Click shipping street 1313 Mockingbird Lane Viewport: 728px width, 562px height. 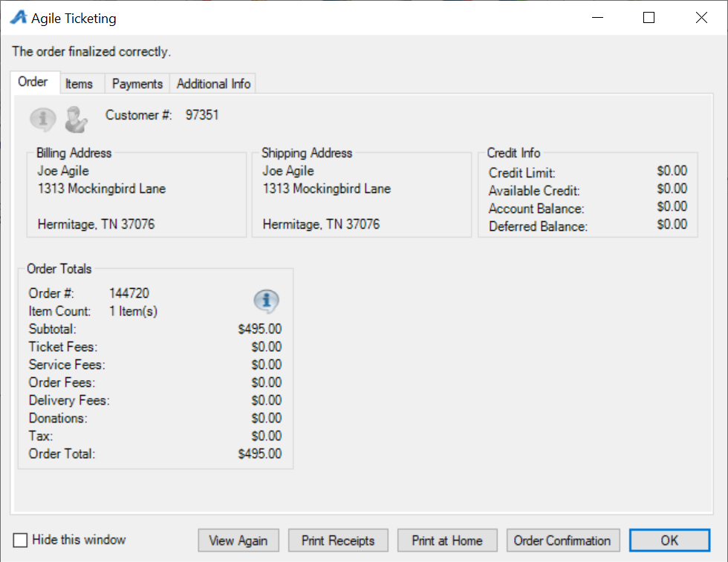(327, 189)
